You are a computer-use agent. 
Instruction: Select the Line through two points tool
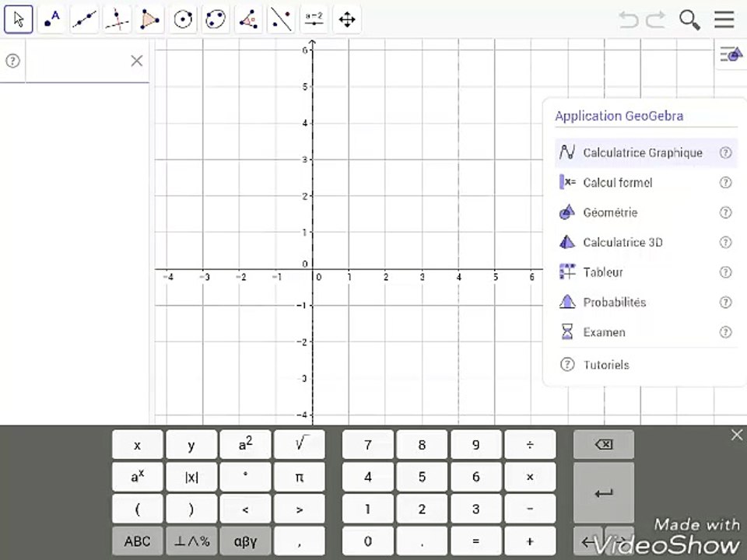coord(84,19)
